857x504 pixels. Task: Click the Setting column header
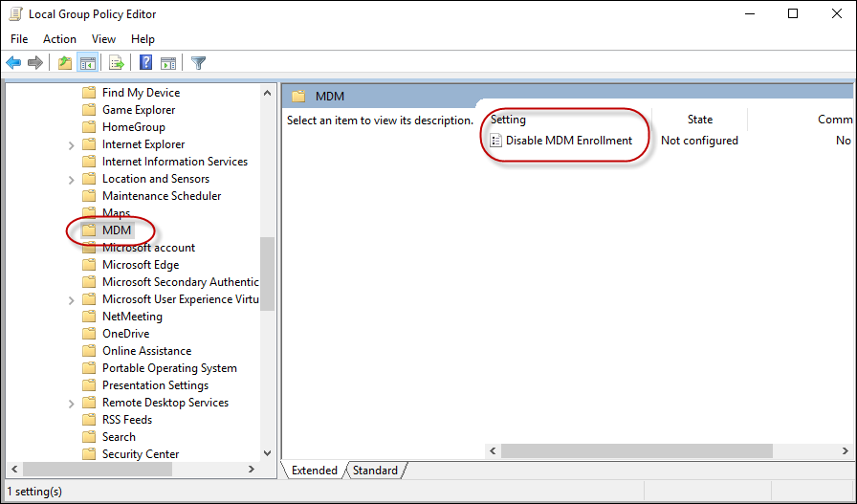click(508, 120)
